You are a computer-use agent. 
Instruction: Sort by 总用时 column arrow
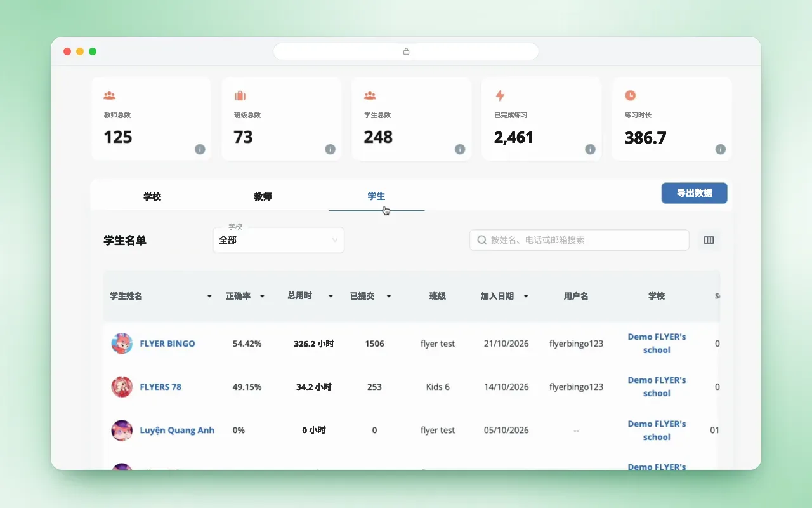pos(331,297)
